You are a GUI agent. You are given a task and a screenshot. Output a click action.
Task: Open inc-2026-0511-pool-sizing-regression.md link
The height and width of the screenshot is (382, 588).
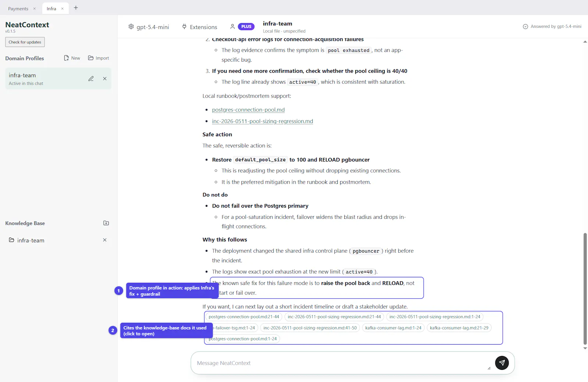[x=262, y=121]
